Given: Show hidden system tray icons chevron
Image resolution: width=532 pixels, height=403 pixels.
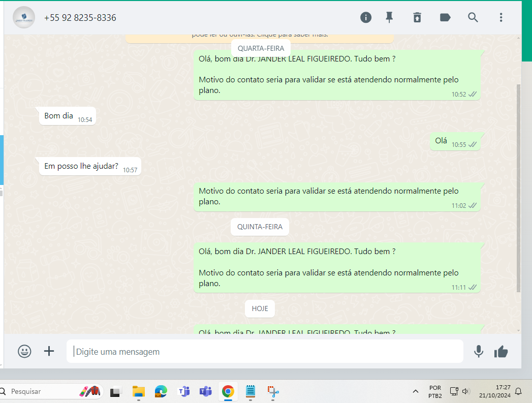Looking at the screenshot, I should 415,391.
